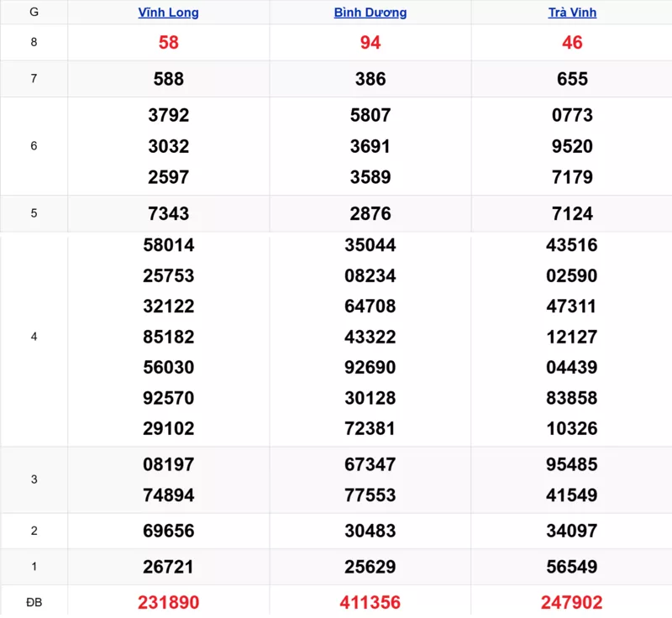Open the Vĩnh Long province link
This screenshot has width=672, height=618.
coord(168,13)
